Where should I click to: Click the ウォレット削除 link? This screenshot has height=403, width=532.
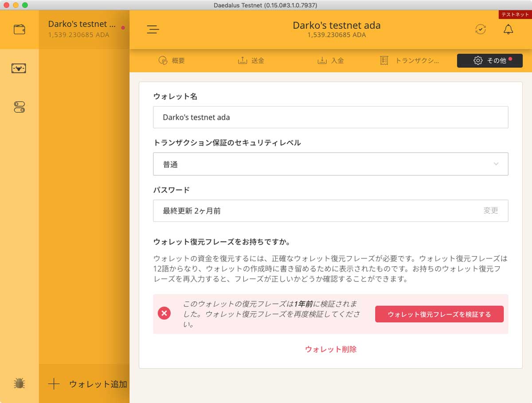click(331, 349)
